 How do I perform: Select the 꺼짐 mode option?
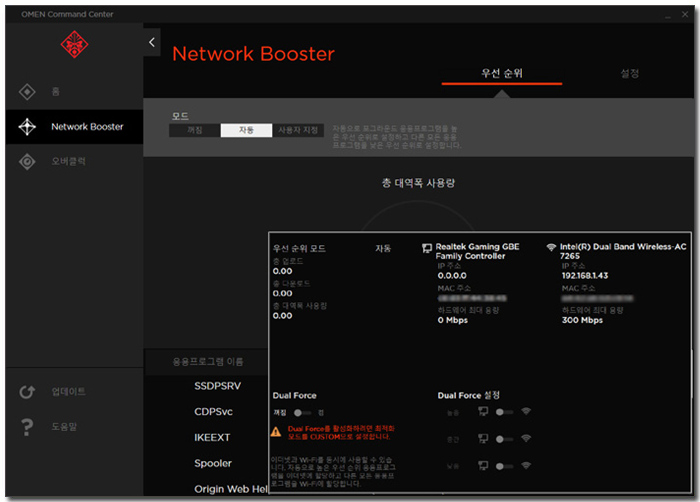(195, 130)
